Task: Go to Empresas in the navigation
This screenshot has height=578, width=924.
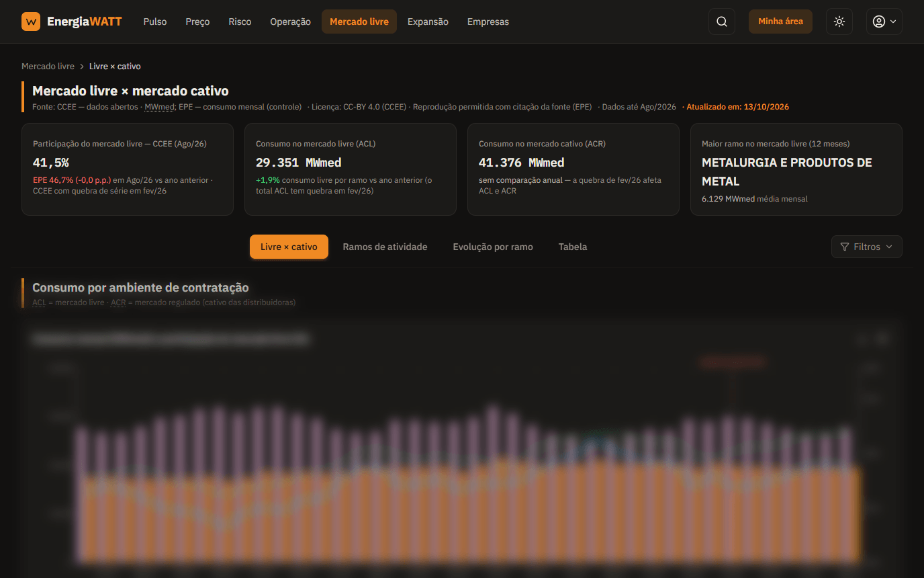Action: [488, 22]
